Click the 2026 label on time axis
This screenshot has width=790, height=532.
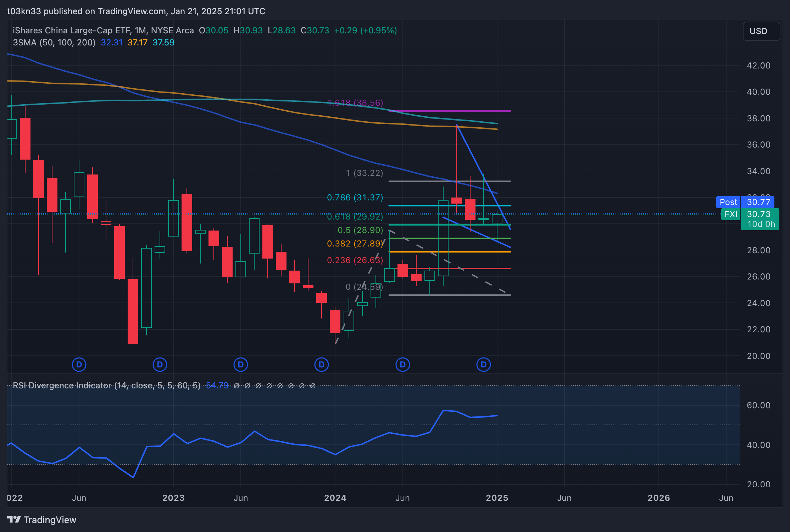[659, 498]
